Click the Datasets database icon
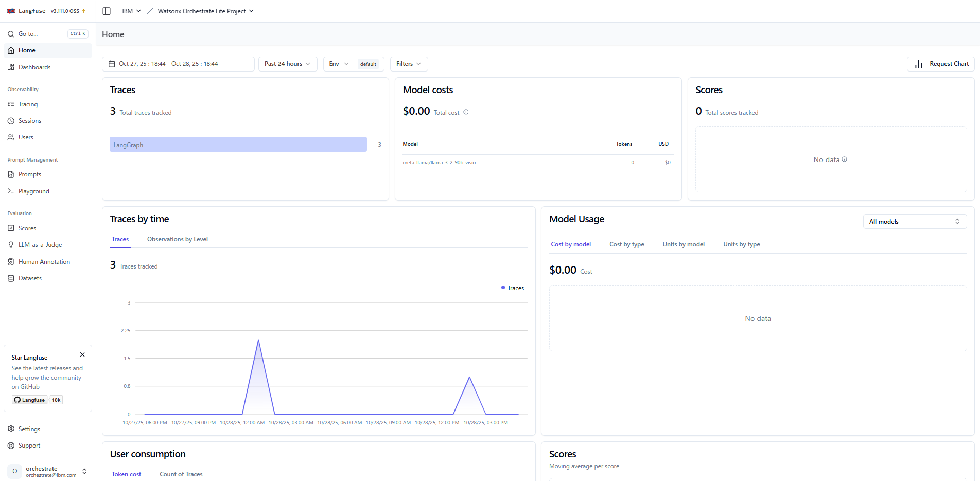Screen dimensions: 980x481 click(11, 278)
